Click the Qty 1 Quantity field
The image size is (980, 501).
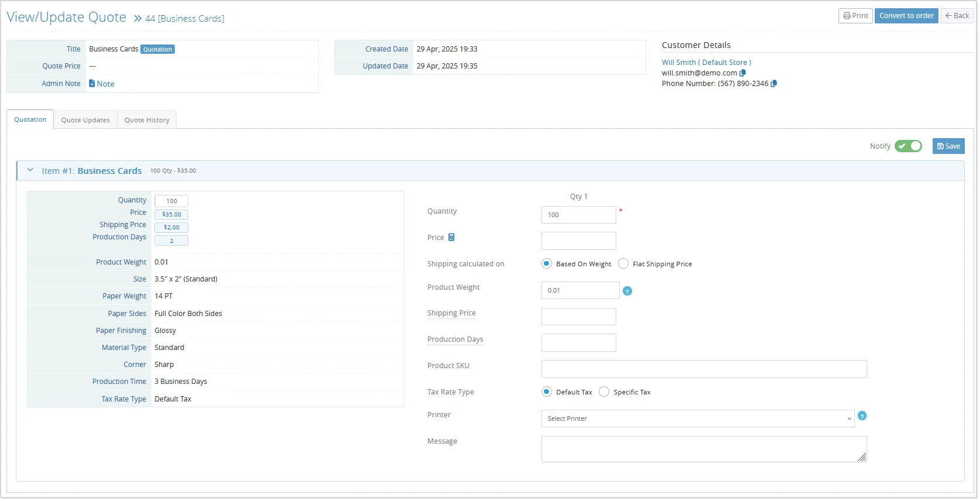[578, 215]
